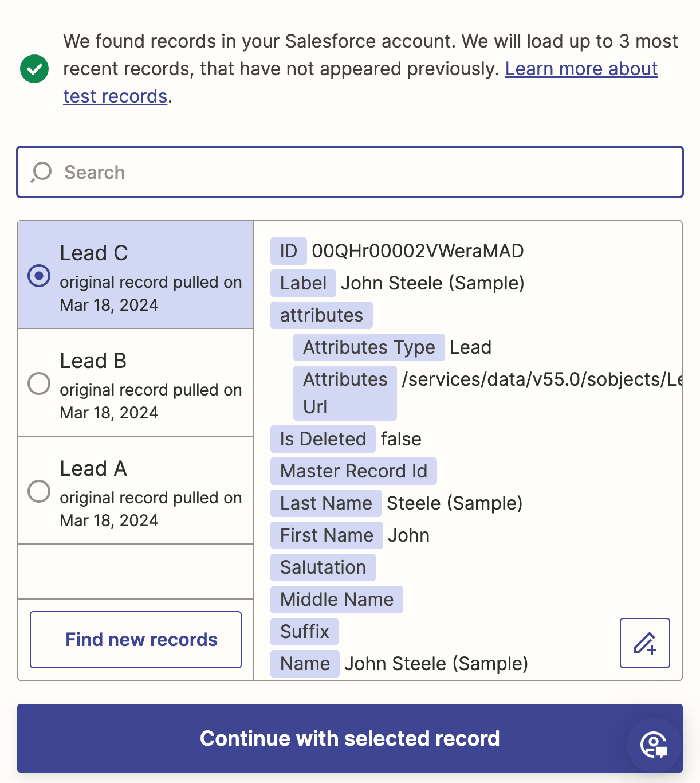Click the Master Record Id tag

[x=353, y=471]
